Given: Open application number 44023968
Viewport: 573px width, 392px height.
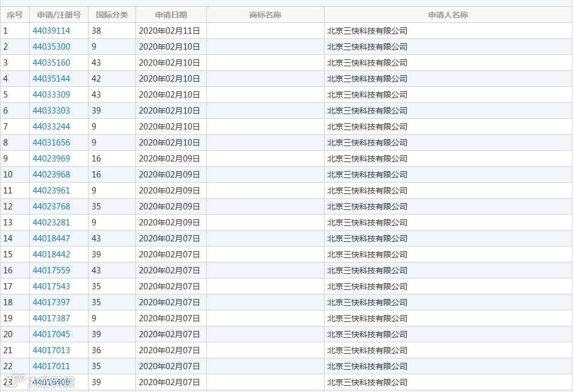Looking at the screenshot, I should 51,175.
